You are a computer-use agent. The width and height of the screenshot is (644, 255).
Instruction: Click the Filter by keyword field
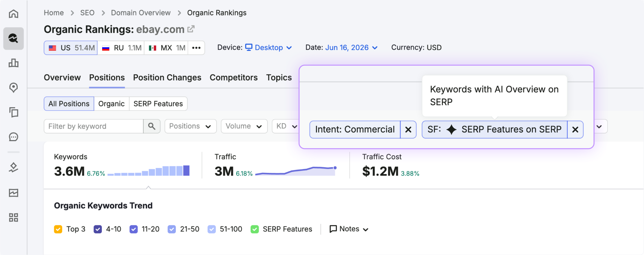[x=94, y=126]
